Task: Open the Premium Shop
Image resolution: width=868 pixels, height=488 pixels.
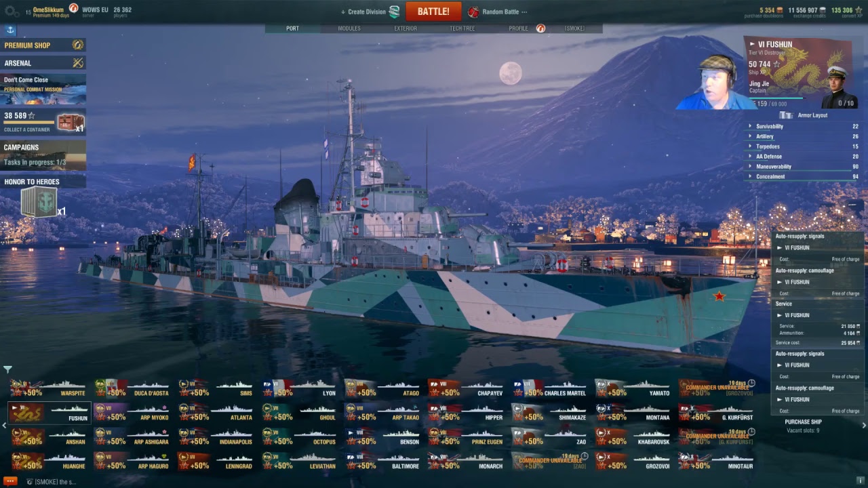Action: tap(43, 45)
